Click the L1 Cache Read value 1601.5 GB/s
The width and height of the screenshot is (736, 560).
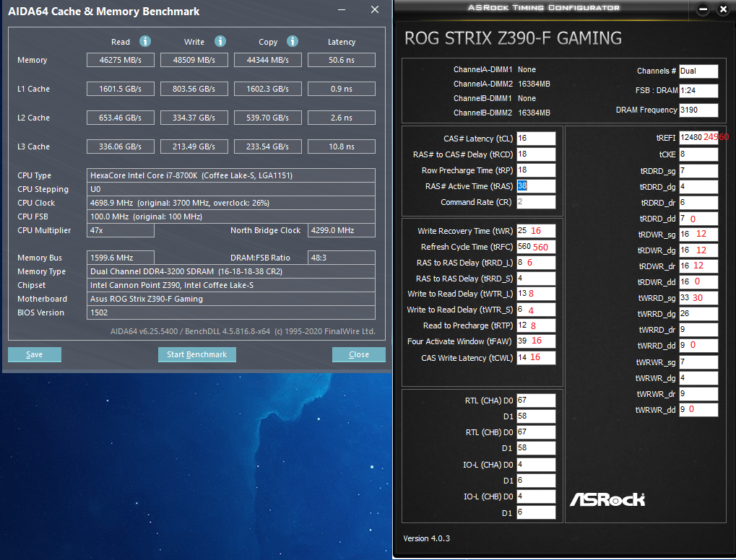tap(120, 89)
